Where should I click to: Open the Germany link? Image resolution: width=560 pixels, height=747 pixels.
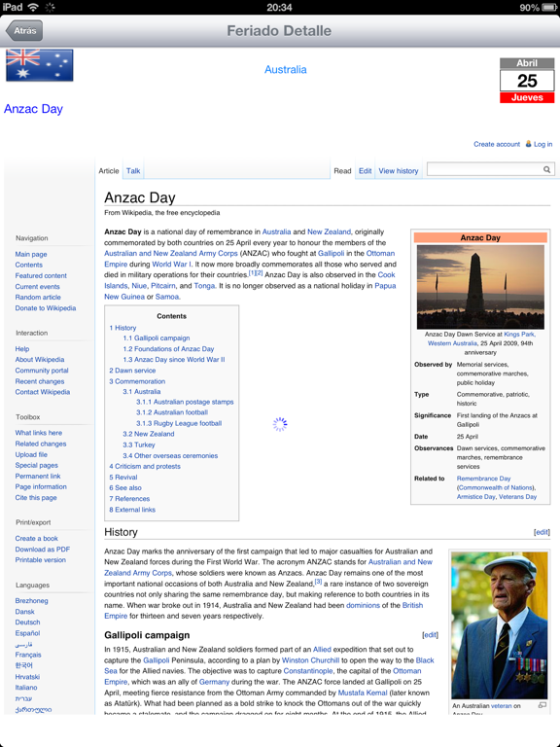tap(214, 681)
